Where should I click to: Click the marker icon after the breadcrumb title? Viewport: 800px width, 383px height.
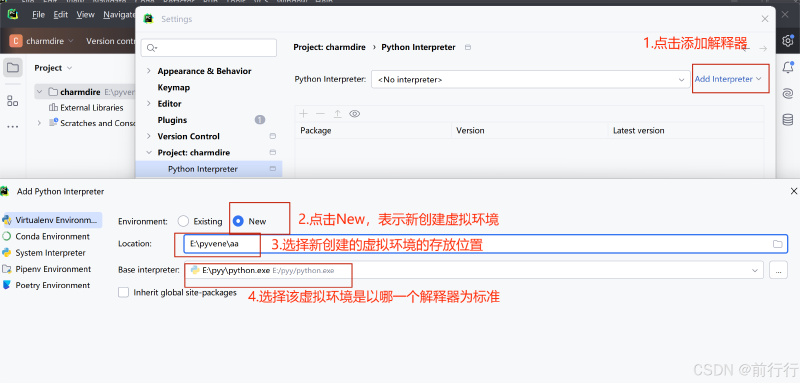pyautogui.click(x=468, y=47)
